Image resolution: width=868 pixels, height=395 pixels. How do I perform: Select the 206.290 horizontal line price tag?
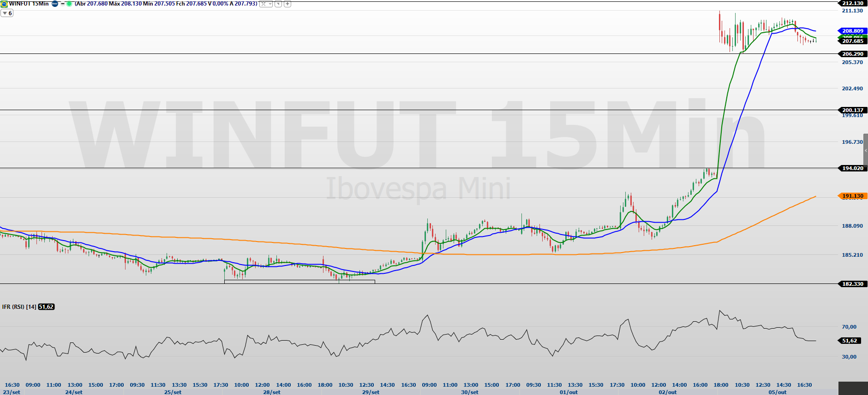point(852,54)
